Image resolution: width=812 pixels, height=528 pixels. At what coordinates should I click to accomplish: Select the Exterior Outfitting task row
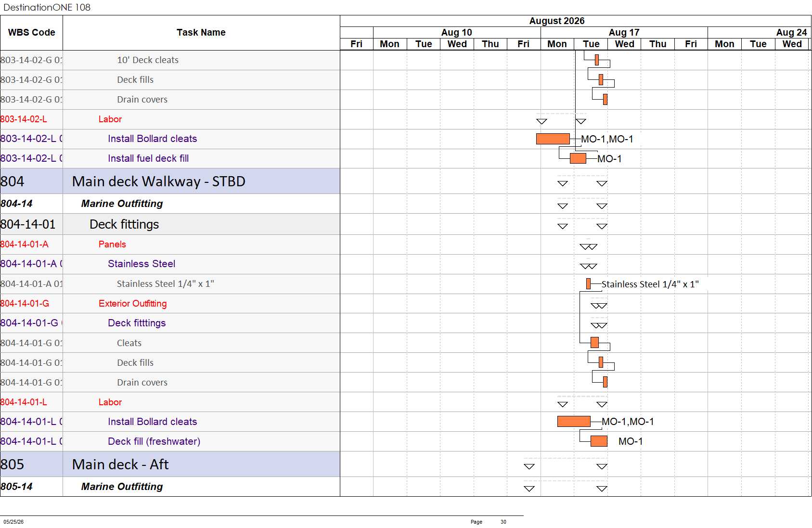[170, 304]
